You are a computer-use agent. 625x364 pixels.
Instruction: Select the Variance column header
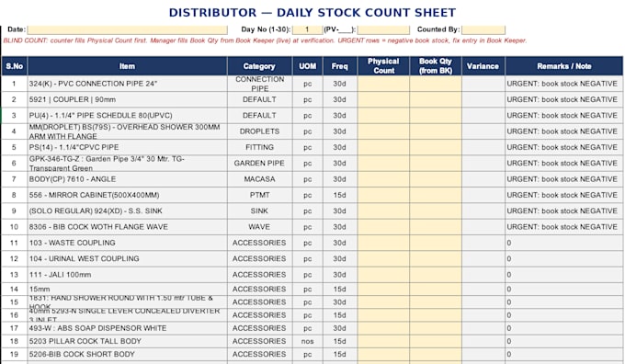[x=483, y=66]
